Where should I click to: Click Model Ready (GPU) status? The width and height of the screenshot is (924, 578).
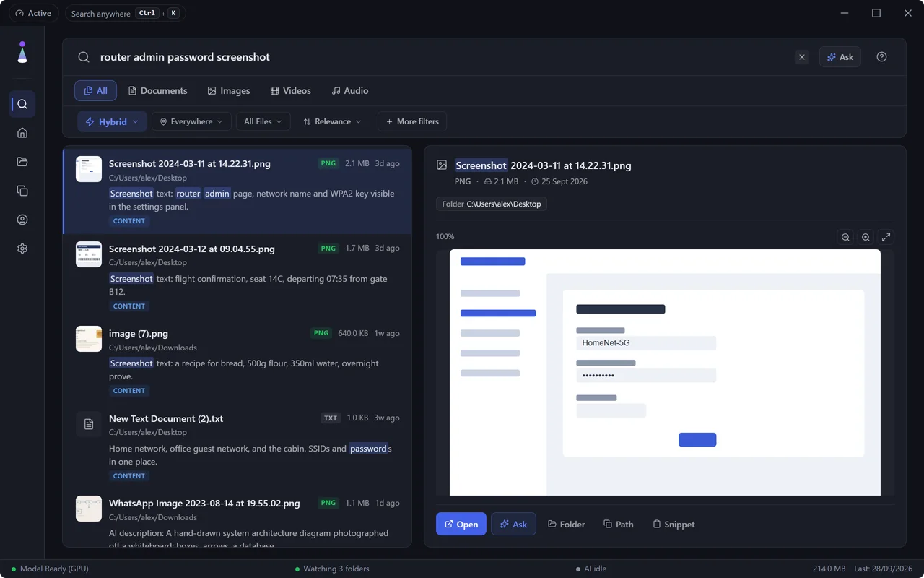pos(50,569)
